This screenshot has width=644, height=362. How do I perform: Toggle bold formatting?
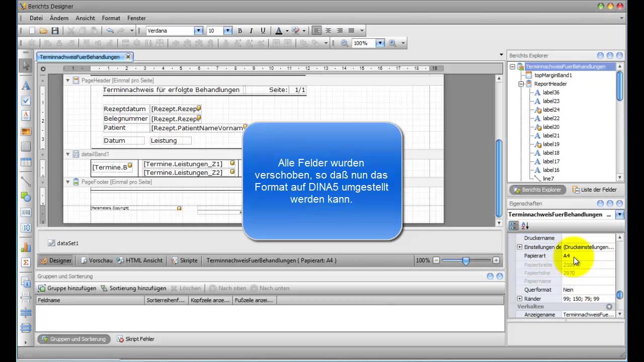click(x=240, y=31)
